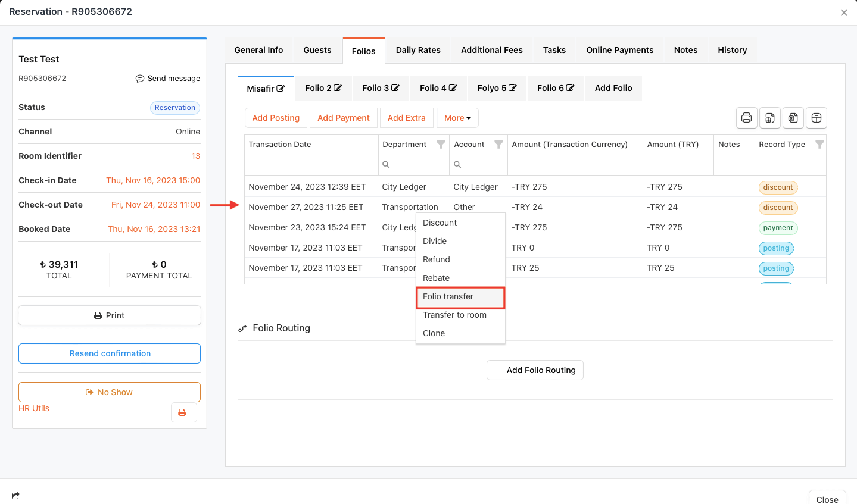Open the Record Type column filter
Screen dimensions: 857x504
(x=819, y=145)
